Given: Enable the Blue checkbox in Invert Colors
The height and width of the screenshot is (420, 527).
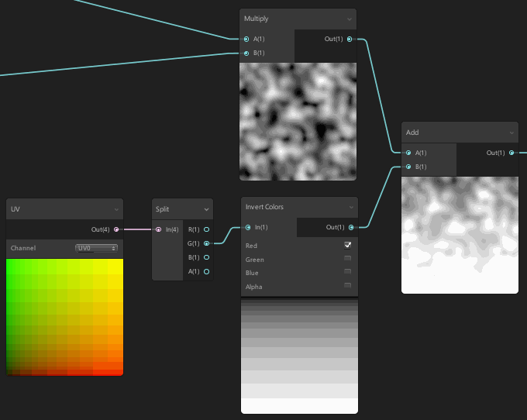Looking at the screenshot, I should [x=347, y=272].
